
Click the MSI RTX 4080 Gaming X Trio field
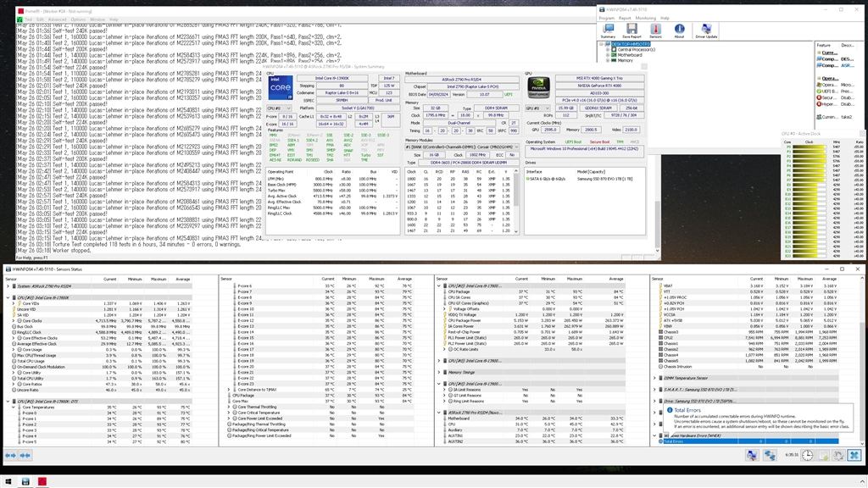coord(599,79)
